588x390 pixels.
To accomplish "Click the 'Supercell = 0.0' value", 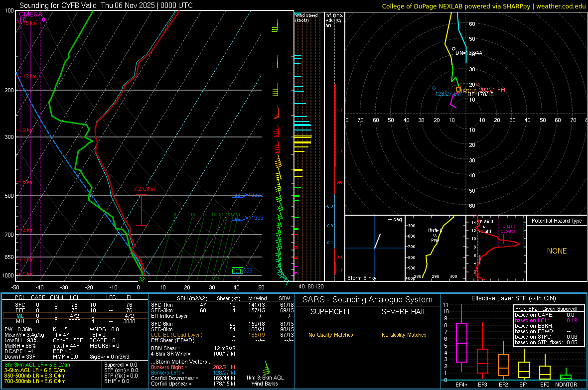I will click(x=121, y=365).
